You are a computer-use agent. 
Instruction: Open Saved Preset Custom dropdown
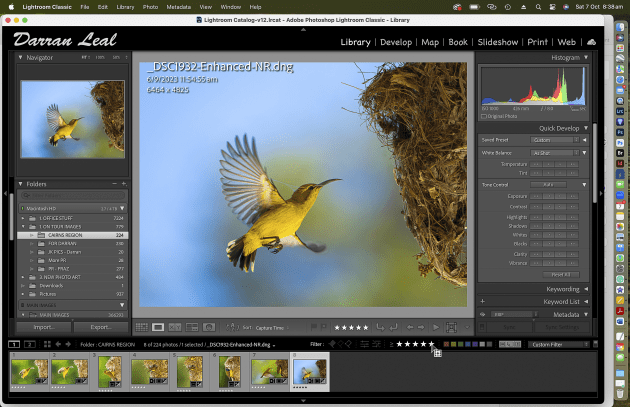[x=554, y=140]
